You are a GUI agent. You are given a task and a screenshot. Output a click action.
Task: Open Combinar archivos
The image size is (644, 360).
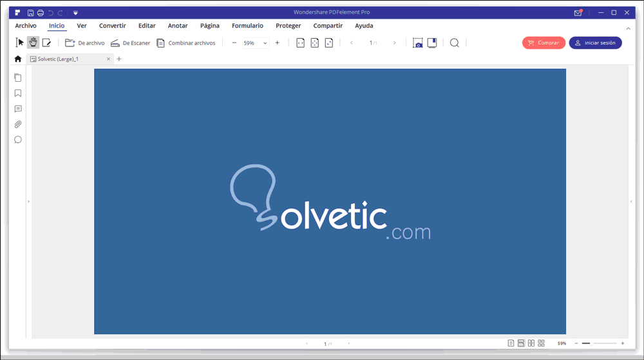186,43
